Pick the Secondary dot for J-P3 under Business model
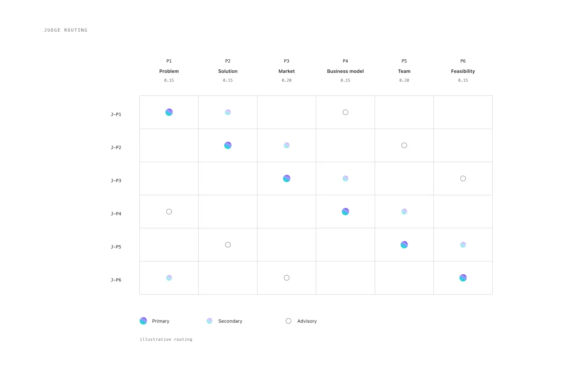588x368 pixels. coord(345,178)
